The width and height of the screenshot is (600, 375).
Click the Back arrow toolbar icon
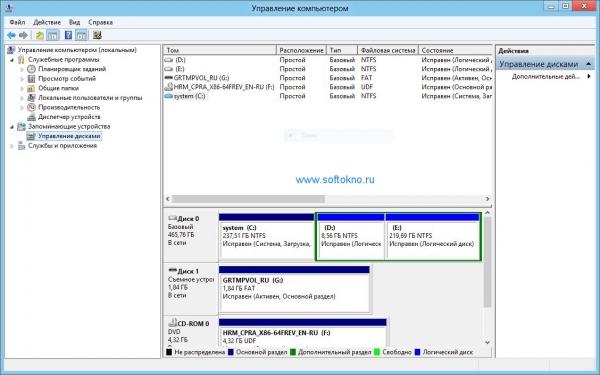pyautogui.click(x=11, y=36)
